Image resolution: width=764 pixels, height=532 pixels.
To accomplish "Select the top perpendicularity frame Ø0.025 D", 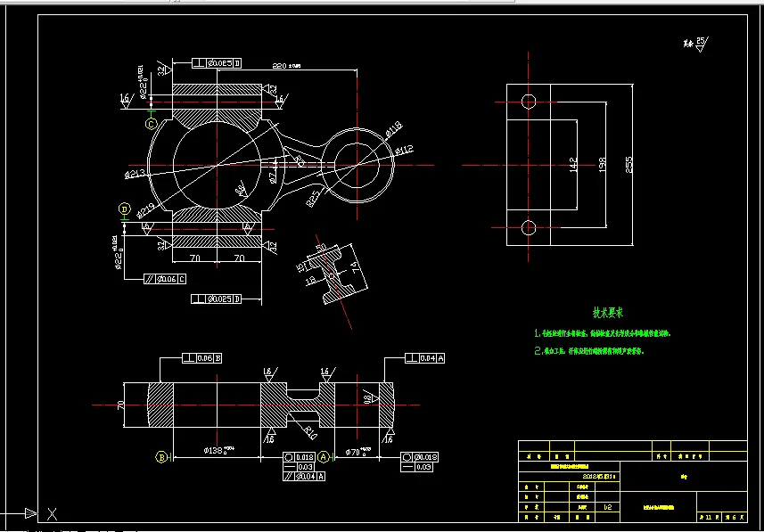I will 217,63.
